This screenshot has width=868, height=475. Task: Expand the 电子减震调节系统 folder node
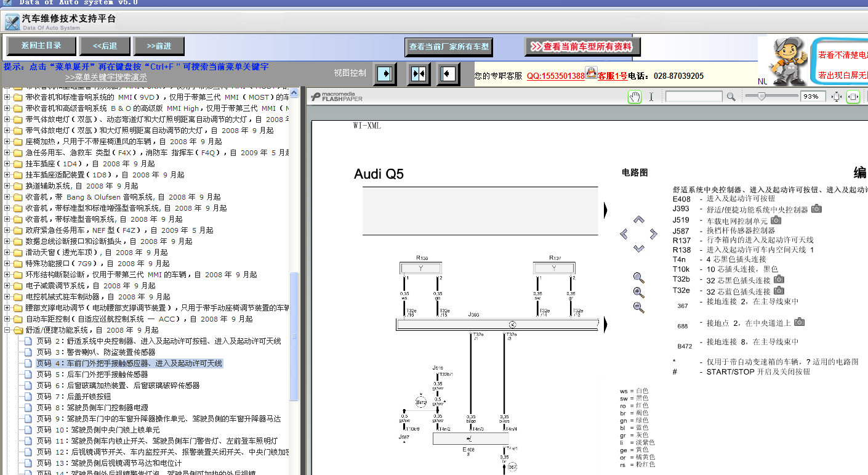pos(7,286)
